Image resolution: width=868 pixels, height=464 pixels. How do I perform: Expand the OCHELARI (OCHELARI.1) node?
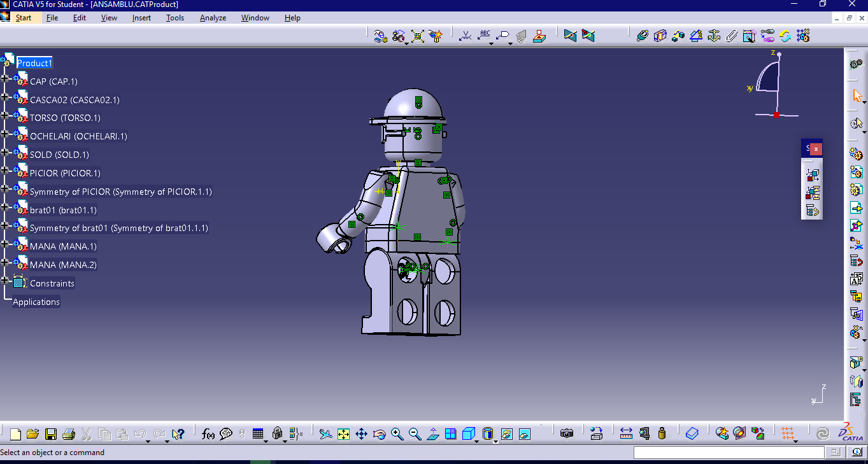point(5,134)
